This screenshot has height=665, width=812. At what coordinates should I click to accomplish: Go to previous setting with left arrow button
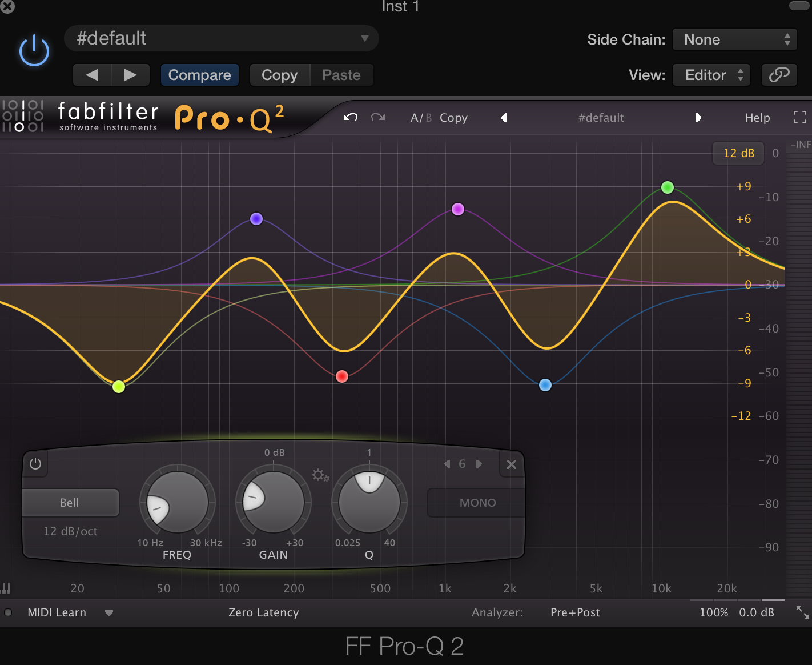92,75
